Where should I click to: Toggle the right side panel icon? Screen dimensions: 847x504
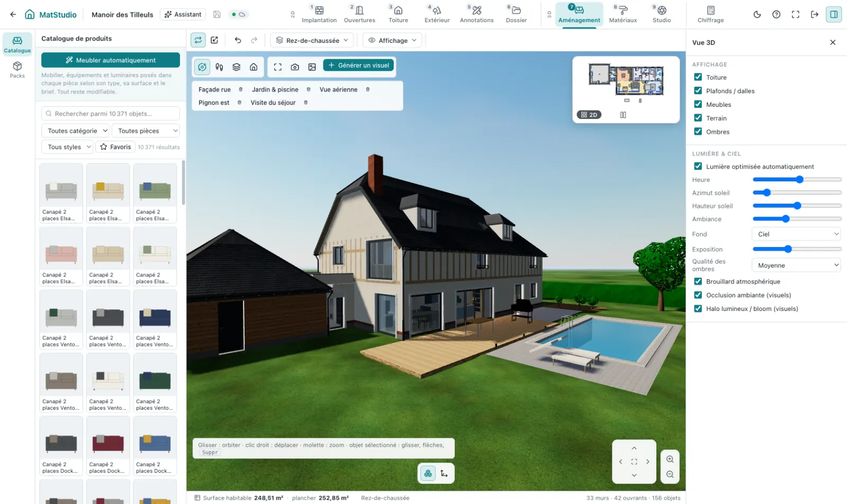click(834, 14)
